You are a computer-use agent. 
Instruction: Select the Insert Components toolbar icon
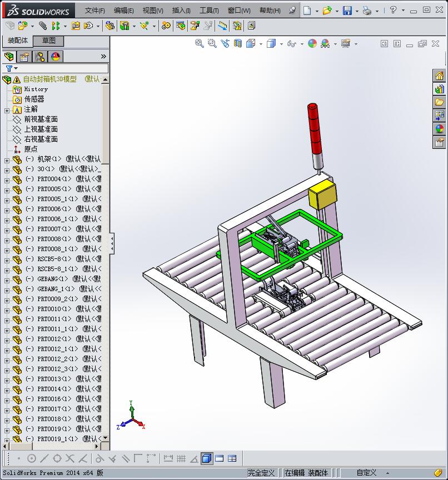click(23, 26)
